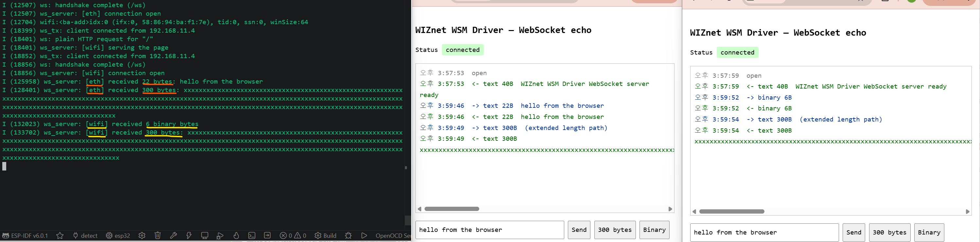Flash the device using the lightning bolt icon
Image resolution: width=980 pixels, height=242 pixels.
(x=189, y=235)
